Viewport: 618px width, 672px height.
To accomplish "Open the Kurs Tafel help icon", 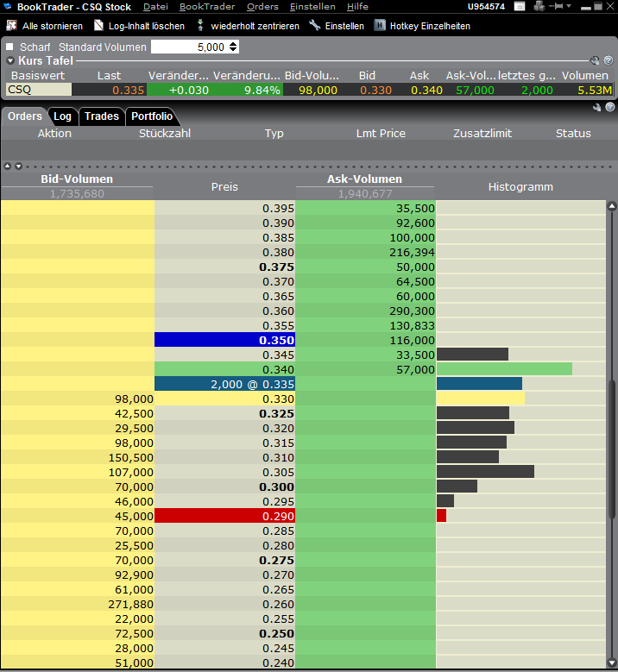I will coord(608,61).
